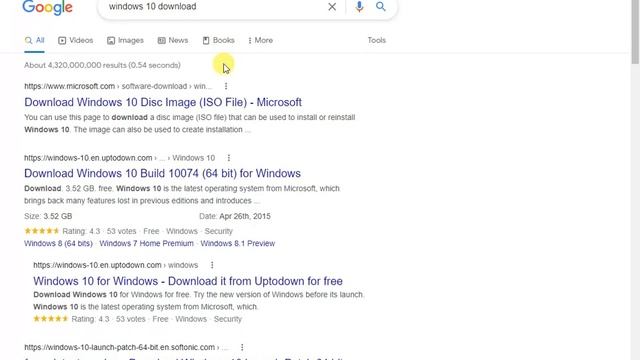Open the Books tab

[218, 40]
